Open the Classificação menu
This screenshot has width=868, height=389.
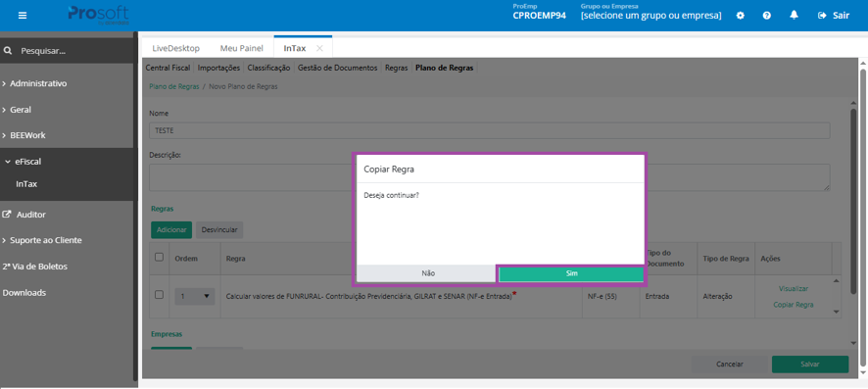tap(268, 68)
